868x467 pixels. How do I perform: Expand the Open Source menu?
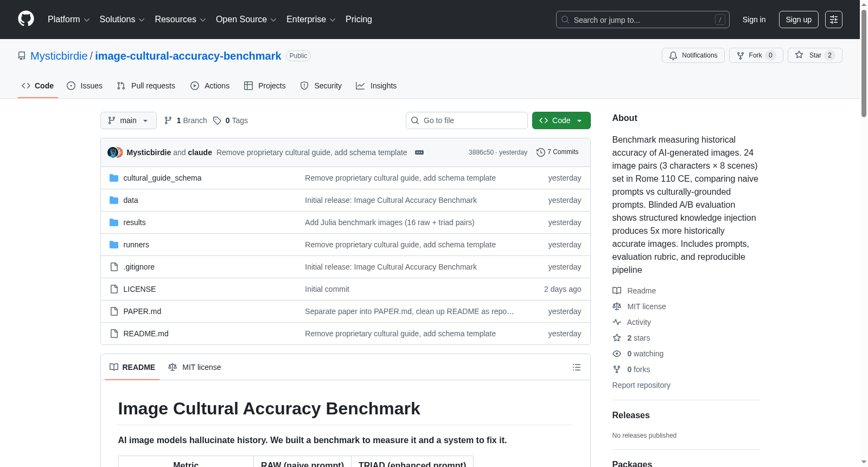246,20
